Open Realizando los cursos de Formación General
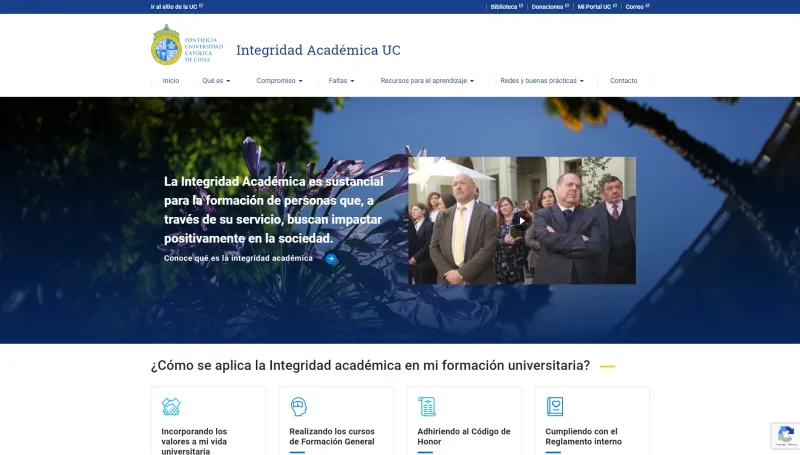This screenshot has height=455, width=800. [x=332, y=437]
